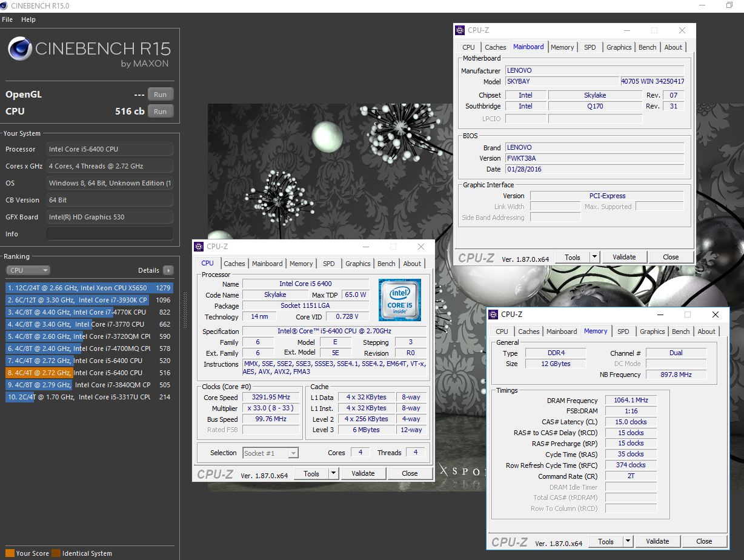744x560 pixels.
Task: Click the Cinebench logo sphere icon
Action: [19, 48]
